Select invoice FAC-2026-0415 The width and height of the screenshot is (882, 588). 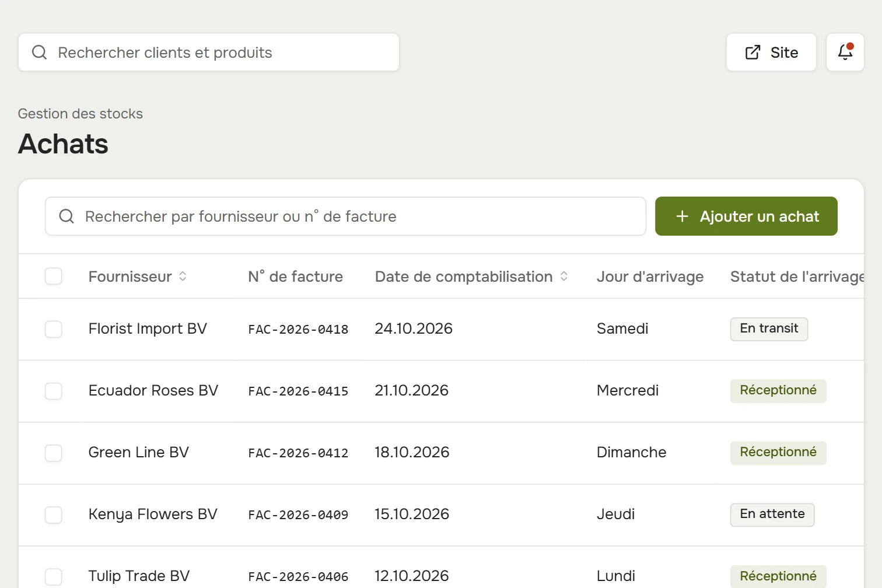pyautogui.click(x=298, y=391)
